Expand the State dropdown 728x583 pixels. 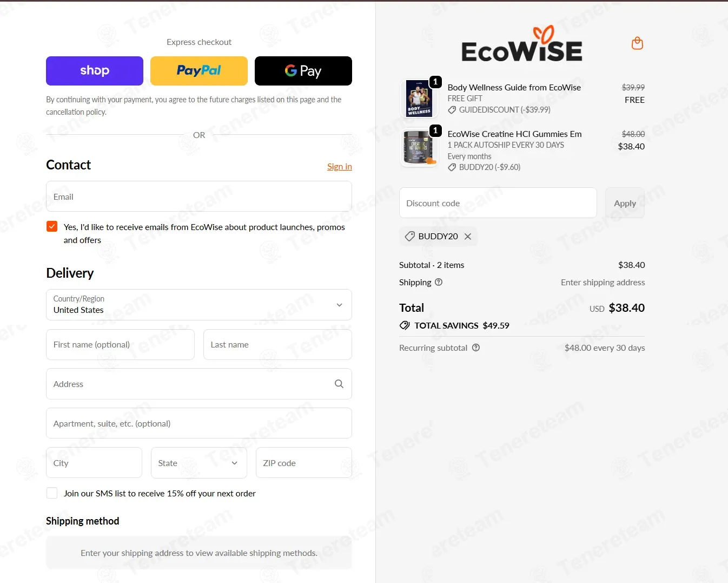click(x=199, y=463)
